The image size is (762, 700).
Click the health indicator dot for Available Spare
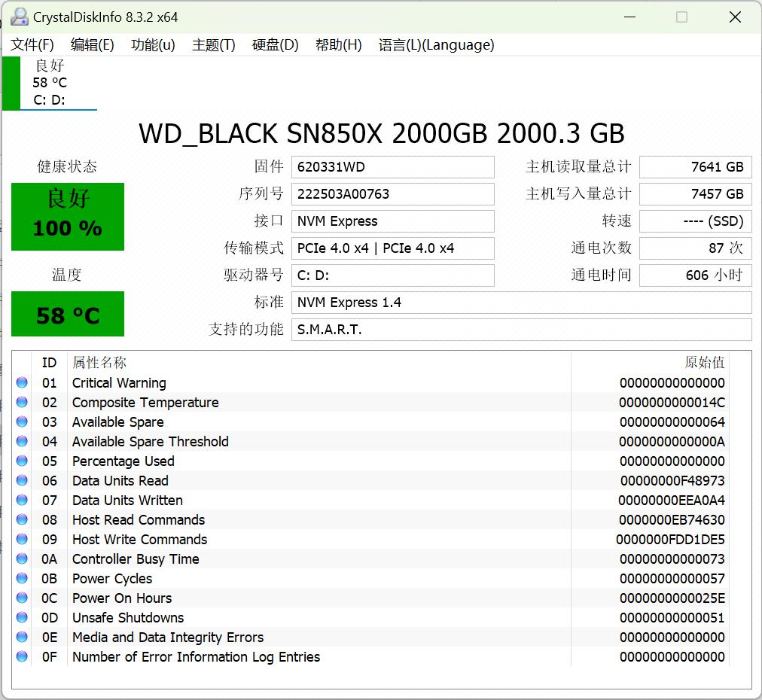pyautogui.click(x=22, y=422)
